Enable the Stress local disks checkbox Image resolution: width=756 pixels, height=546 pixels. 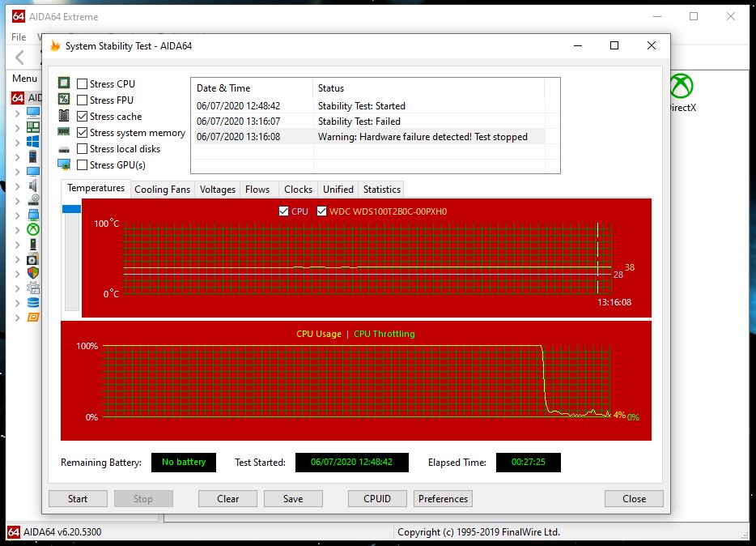click(x=82, y=148)
